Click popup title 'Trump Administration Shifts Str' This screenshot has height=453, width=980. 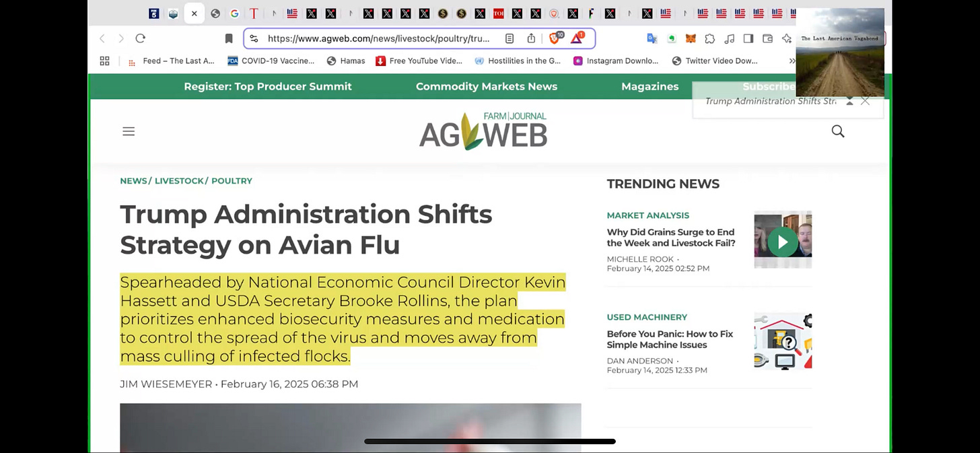[771, 101]
